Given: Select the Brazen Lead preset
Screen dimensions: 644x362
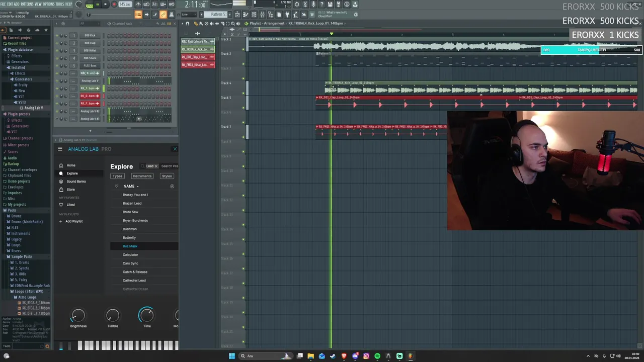Looking at the screenshot, I should 132,203.
